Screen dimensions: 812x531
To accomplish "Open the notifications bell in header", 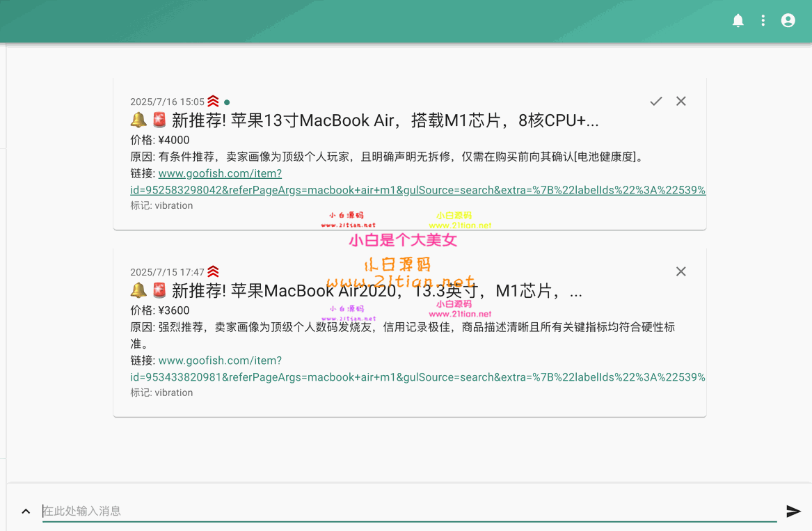I will (x=738, y=20).
